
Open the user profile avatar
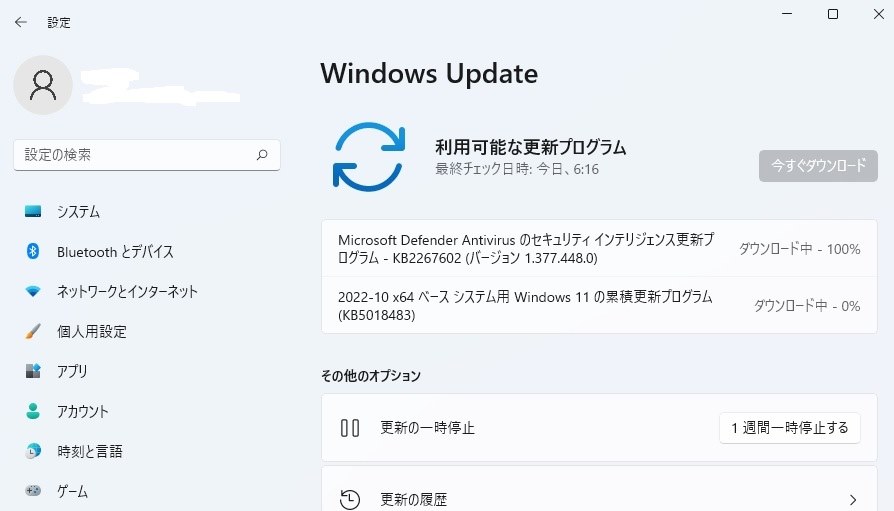(x=43, y=85)
